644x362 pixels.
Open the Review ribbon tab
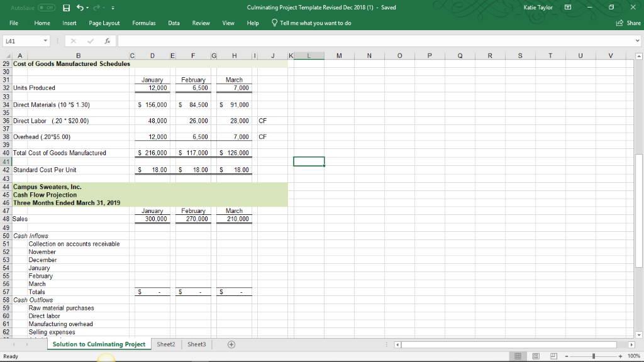pyautogui.click(x=201, y=23)
